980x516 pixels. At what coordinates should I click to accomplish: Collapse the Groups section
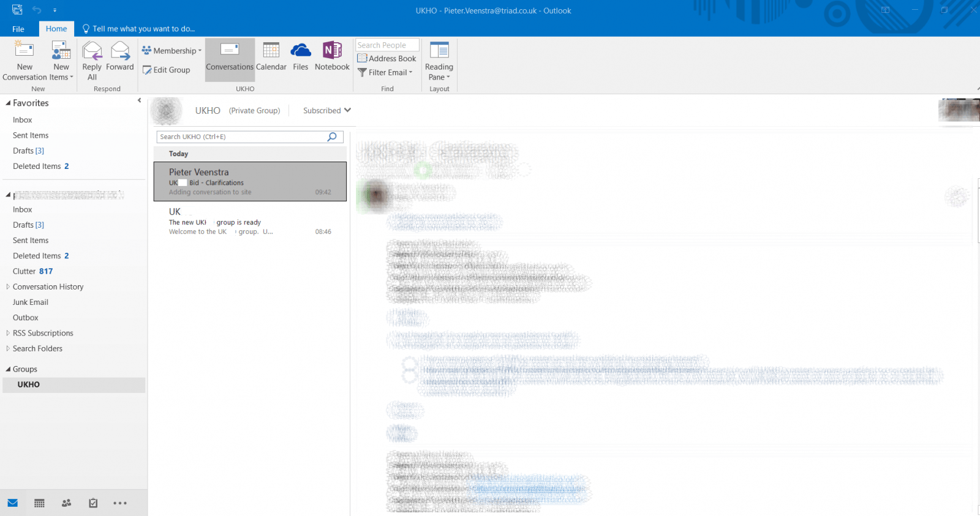[x=8, y=369]
